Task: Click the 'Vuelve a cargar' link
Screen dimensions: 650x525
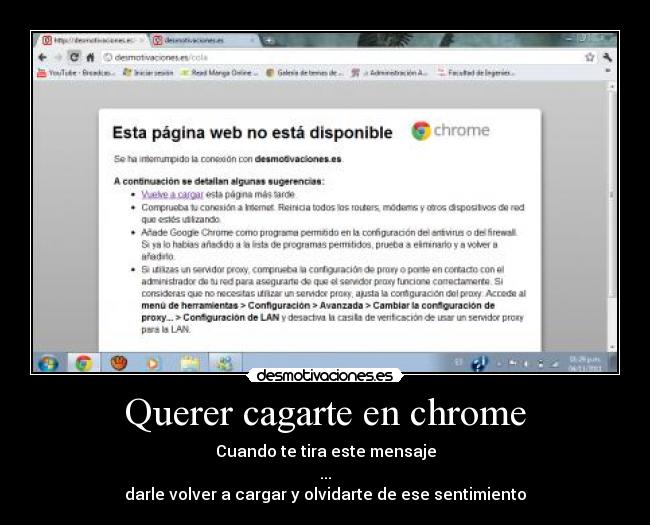Action: (x=172, y=194)
